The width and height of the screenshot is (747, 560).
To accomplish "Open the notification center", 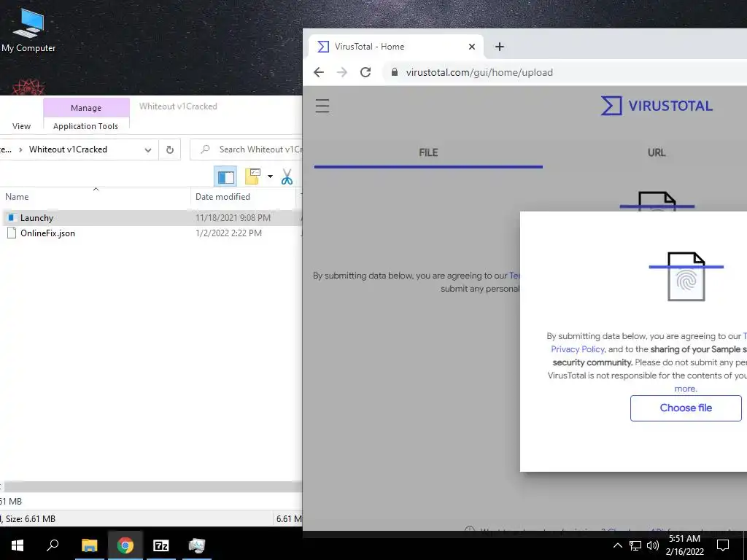I will click(x=723, y=545).
